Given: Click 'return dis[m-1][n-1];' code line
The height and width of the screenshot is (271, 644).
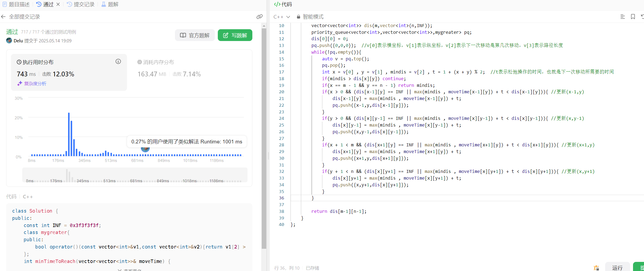Looking at the screenshot, I should [339, 211].
